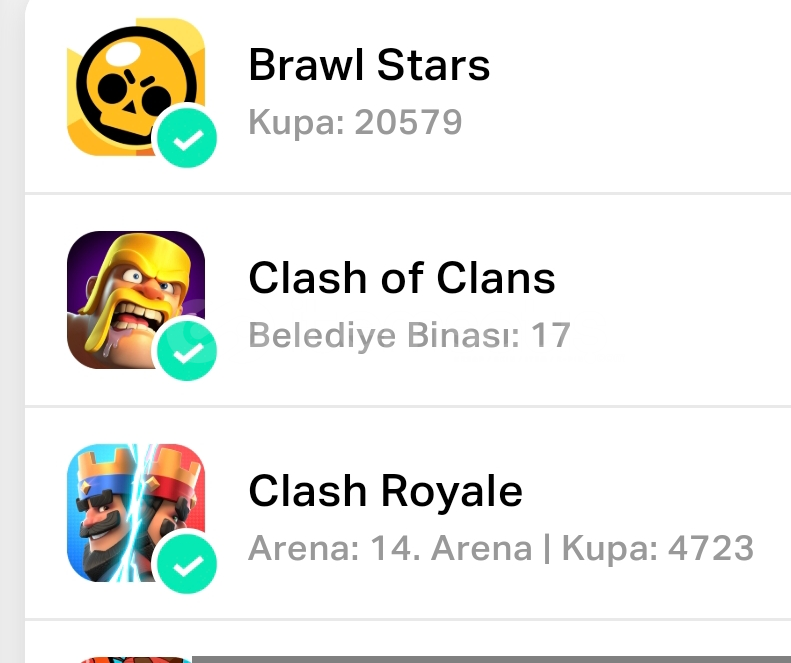Select the Clash Royale two-kings icon

[x=136, y=513]
